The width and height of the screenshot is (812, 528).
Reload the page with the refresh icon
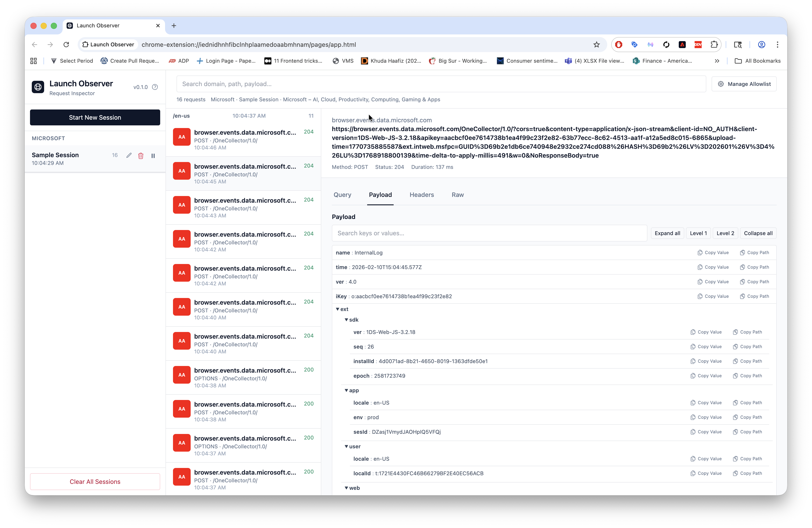tap(66, 45)
